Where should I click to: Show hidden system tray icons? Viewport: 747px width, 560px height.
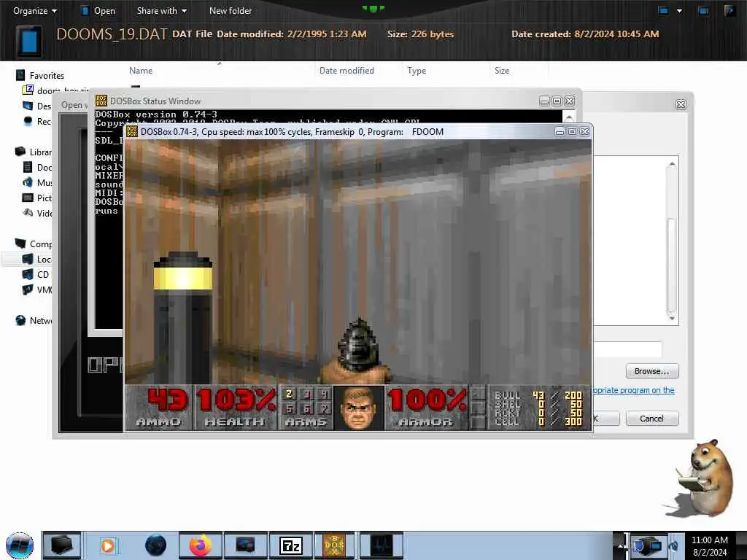[619, 545]
